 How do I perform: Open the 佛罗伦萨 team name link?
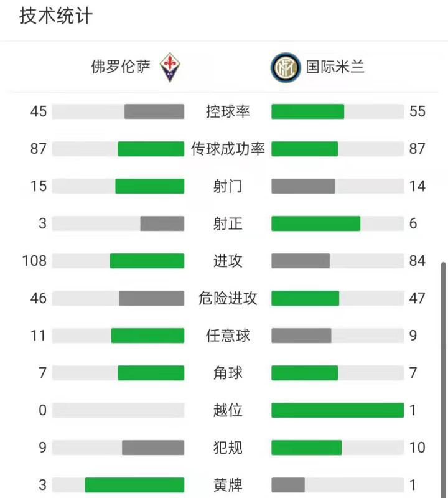[121, 67]
